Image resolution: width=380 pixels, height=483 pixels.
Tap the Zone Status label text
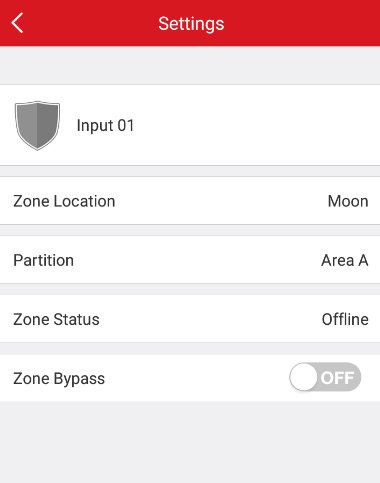coord(56,319)
